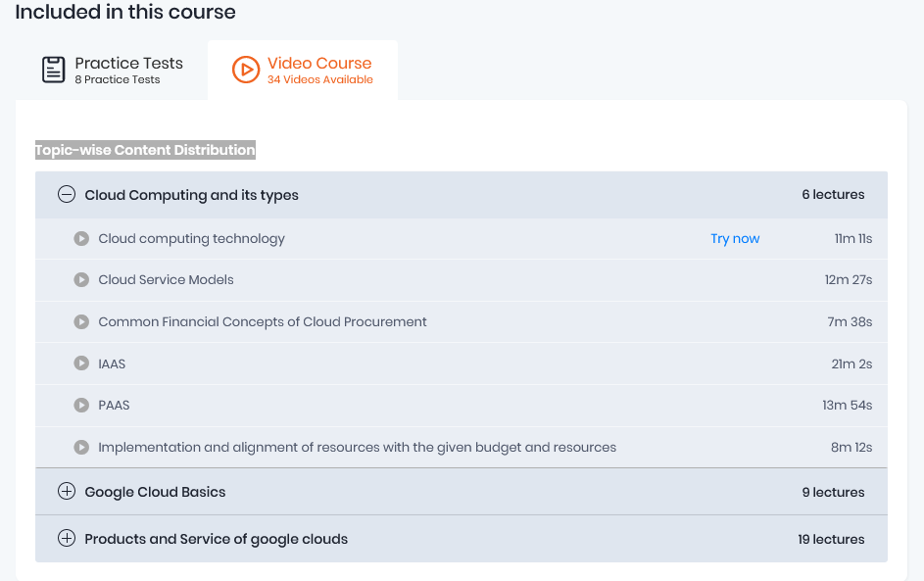Click play icon beside Common Financial Concepts
The height and width of the screenshot is (581, 924).
(81, 321)
